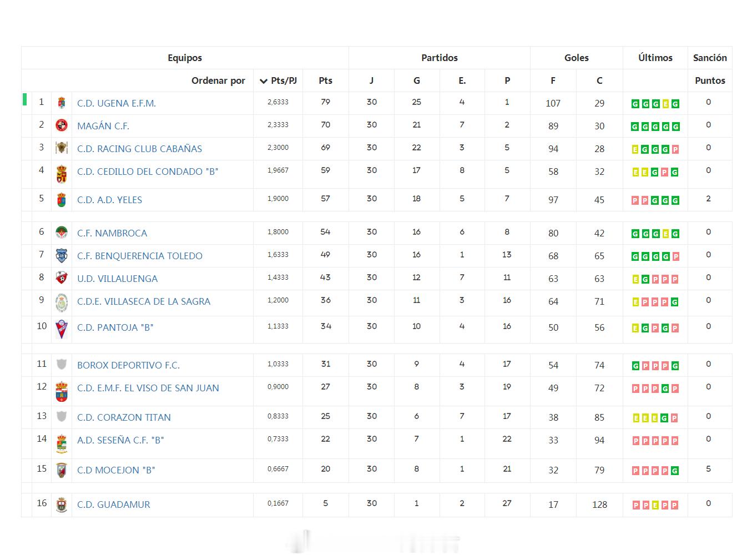Click the green G badge in EL VISO row
Image resolution: width=747 pixels, height=560 pixels.
[664, 389]
